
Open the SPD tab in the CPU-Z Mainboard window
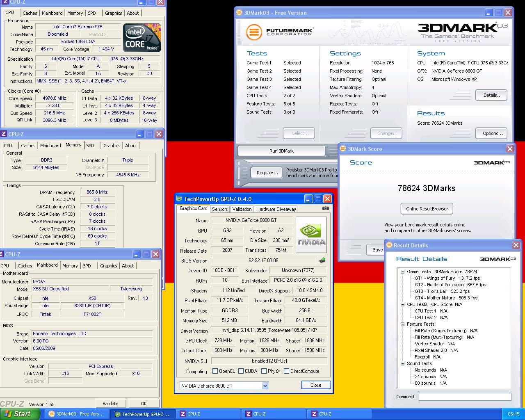click(87, 266)
